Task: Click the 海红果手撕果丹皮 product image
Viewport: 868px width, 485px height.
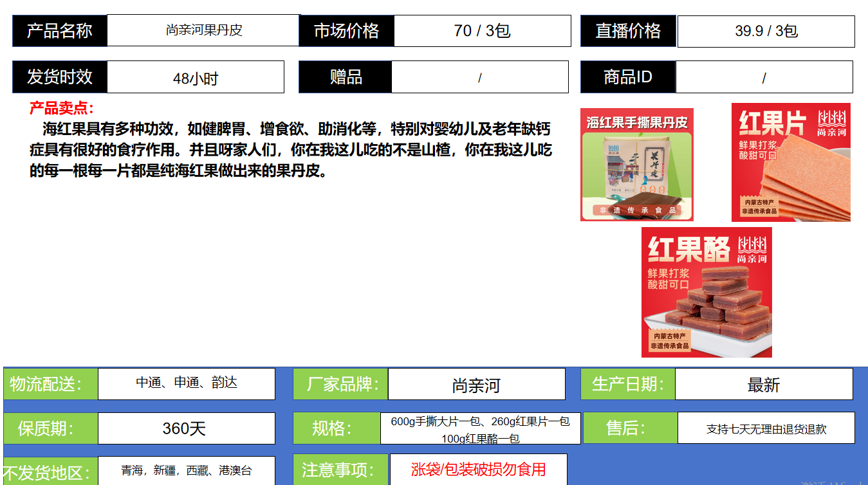Action: 636,165
